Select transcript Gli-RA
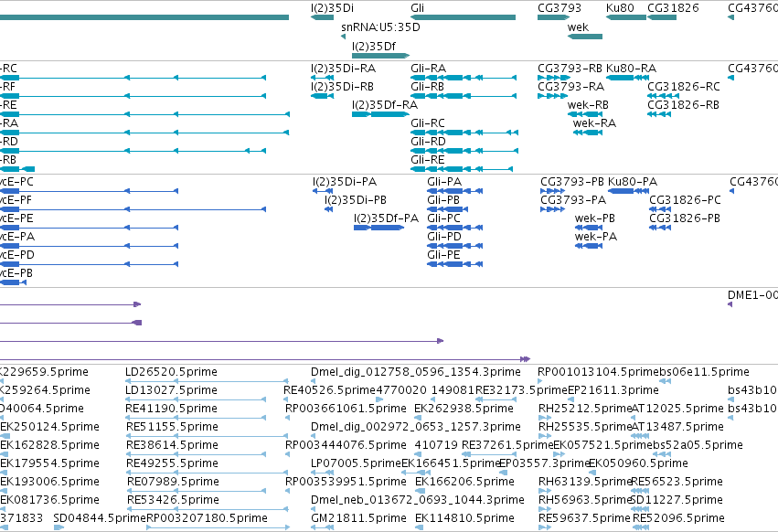 tap(428, 68)
